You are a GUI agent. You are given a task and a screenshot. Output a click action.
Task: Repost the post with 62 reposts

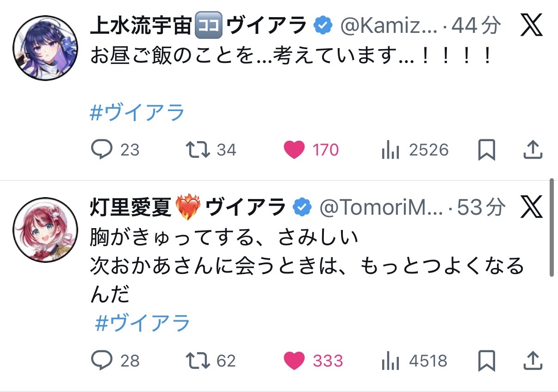tap(198, 361)
